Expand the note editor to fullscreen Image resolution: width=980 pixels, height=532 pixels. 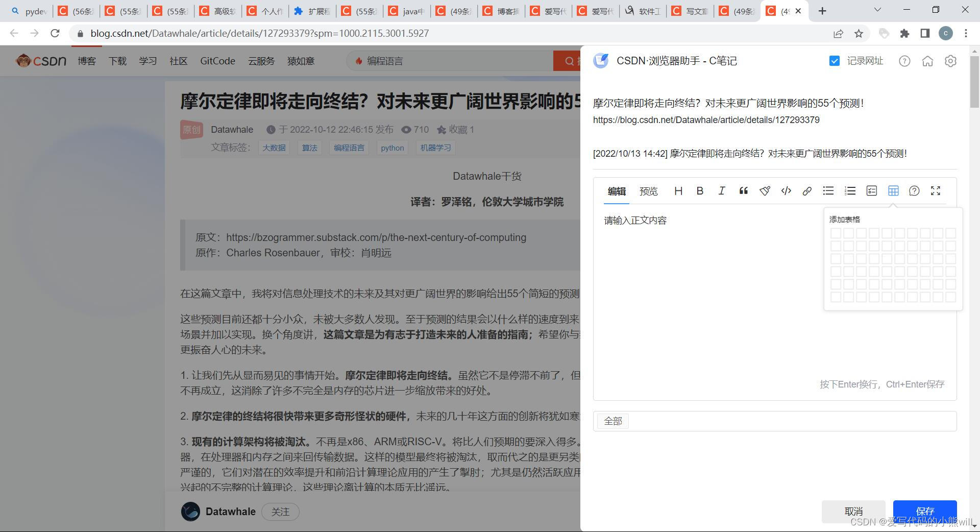[936, 191]
